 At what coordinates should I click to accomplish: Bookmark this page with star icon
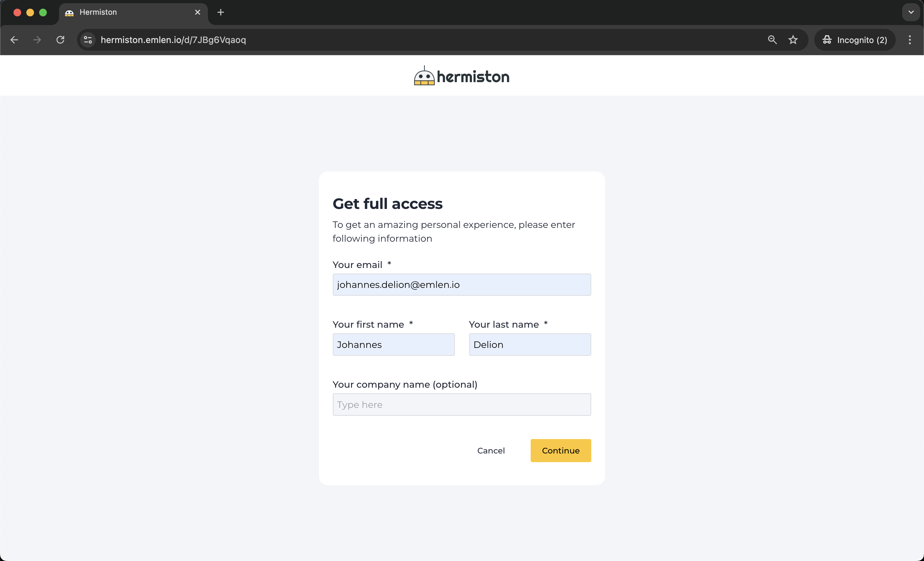[793, 40]
